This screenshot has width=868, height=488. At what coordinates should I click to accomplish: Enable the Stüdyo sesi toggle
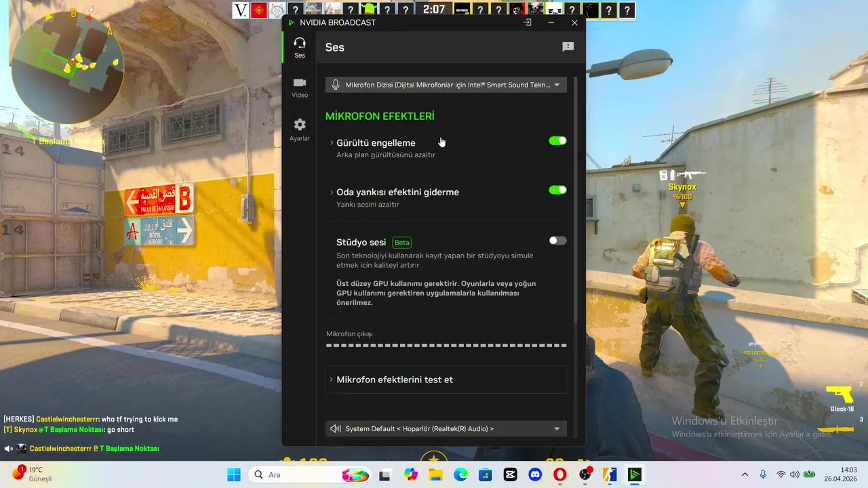point(557,241)
